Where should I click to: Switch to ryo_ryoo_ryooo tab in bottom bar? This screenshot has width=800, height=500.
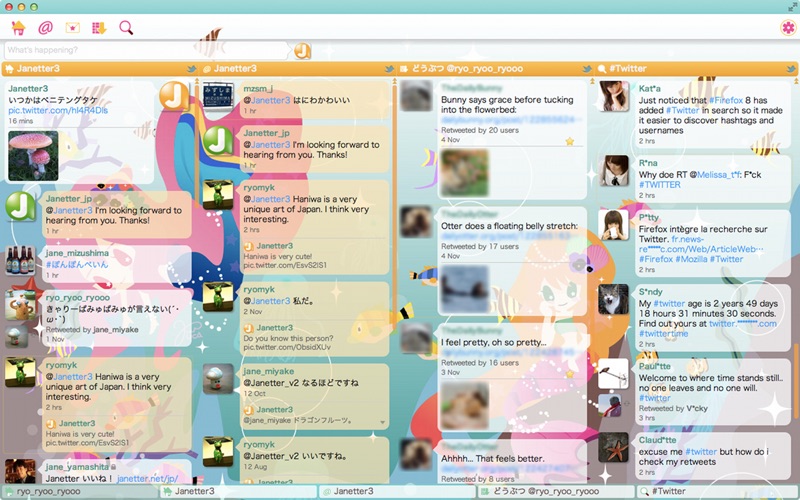pos(80,491)
